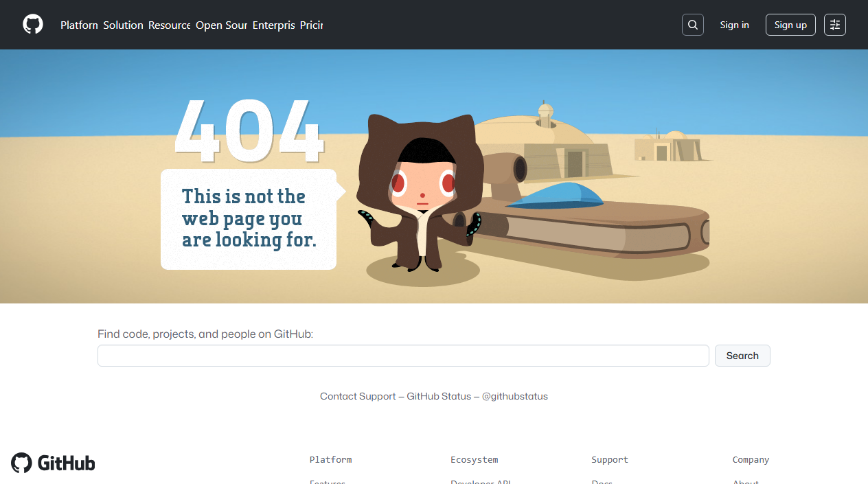Open the Enterprise menu in header
Image resolution: width=868 pixels, height=484 pixels.
(274, 25)
